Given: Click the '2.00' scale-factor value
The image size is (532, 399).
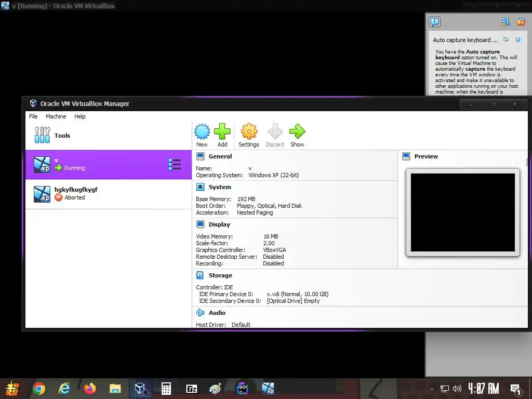Looking at the screenshot, I should (x=269, y=243).
